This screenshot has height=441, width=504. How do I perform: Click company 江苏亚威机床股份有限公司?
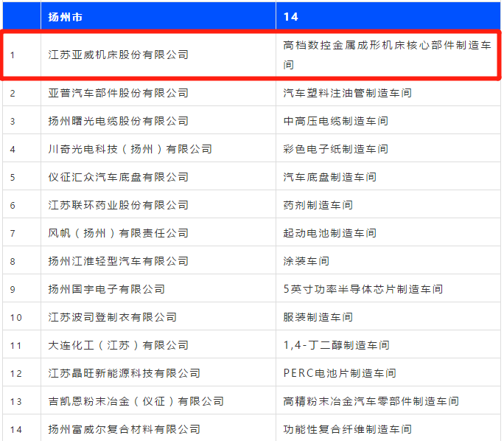coord(119,55)
